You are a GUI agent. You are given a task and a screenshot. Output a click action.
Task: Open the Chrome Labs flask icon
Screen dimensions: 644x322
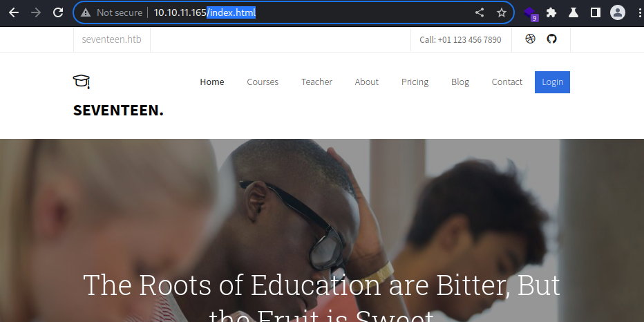coord(574,12)
